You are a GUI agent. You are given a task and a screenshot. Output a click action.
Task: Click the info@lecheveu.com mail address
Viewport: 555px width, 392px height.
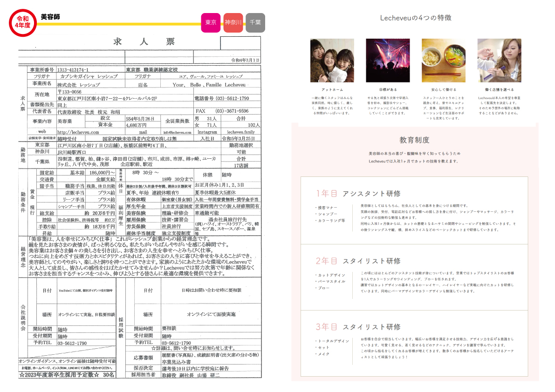pos(178,132)
